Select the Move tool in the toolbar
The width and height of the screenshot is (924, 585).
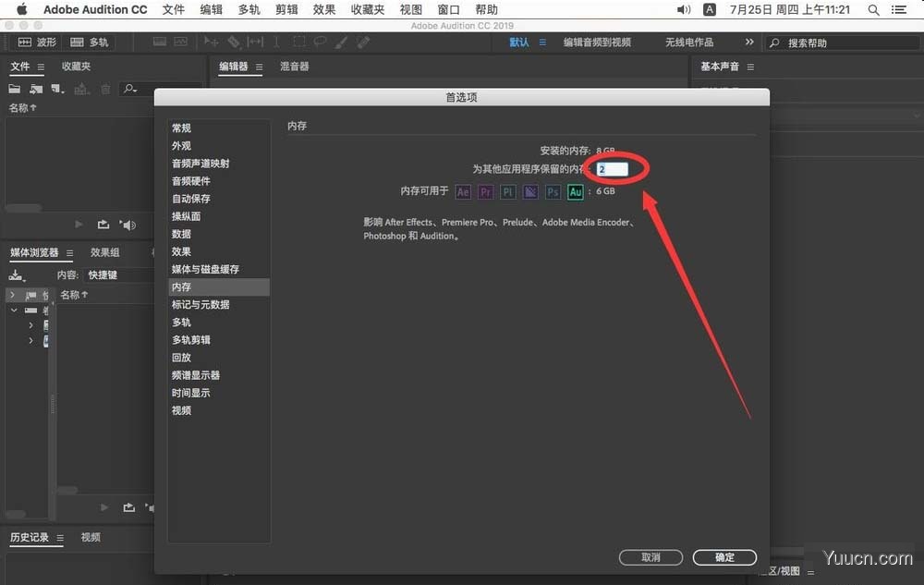click(x=210, y=42)
